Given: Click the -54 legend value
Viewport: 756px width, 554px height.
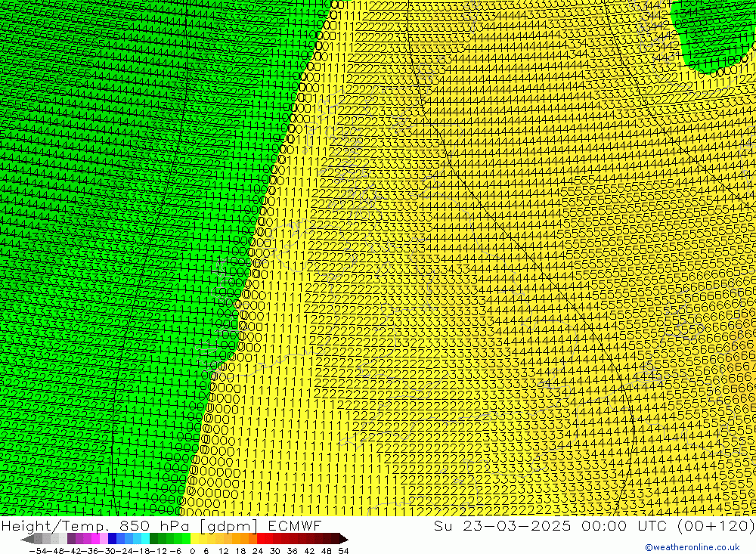Looking at the screenshot, I should (38, 551).
